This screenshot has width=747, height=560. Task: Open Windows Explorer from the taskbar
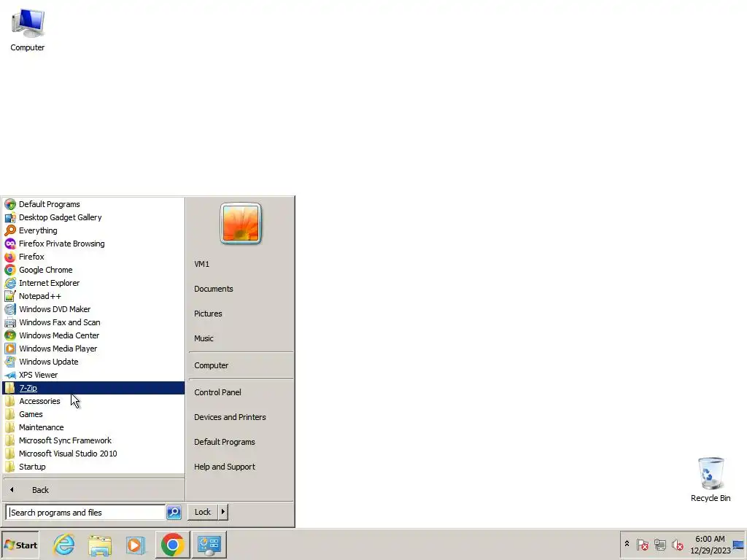99,545
